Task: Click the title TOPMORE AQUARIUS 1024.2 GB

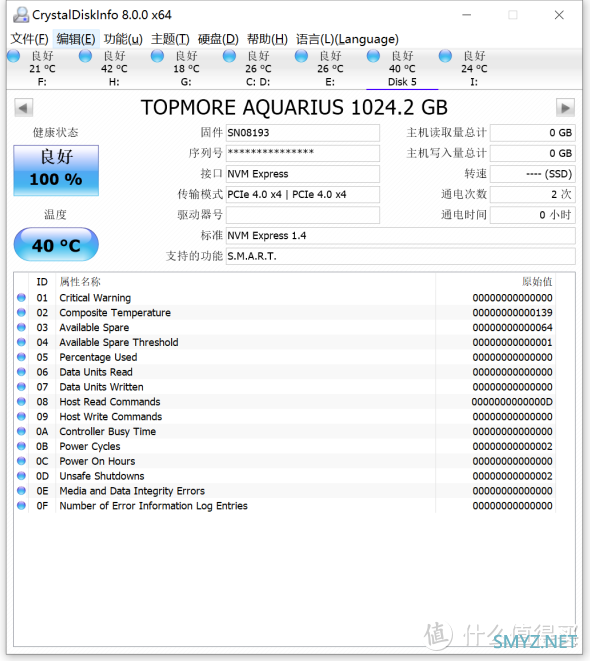Action: click(x=294, y=107)
